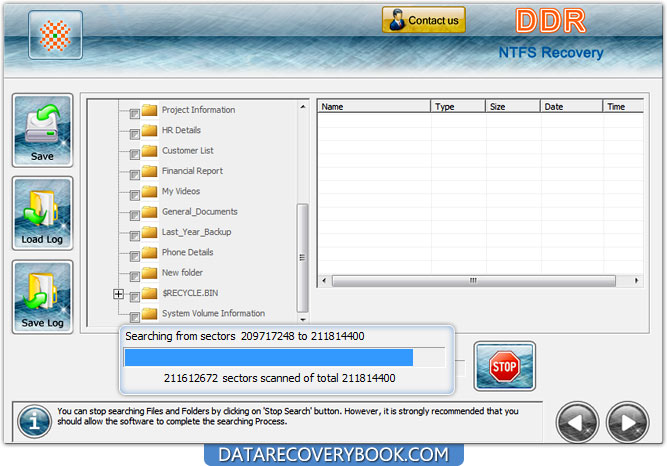This screenshot has height=466, width=667.
Task: Select the System Volume Information folder name
Action: [213, 313]
